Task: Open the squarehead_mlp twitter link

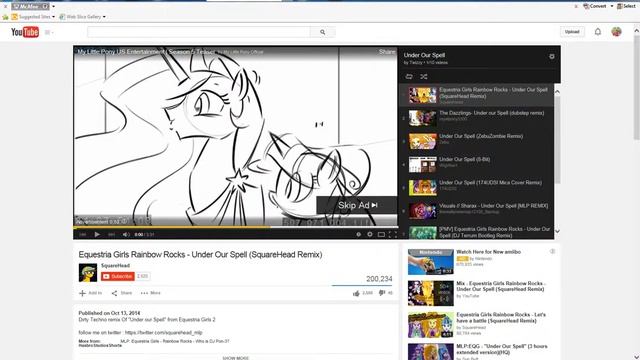Action: 163,333
